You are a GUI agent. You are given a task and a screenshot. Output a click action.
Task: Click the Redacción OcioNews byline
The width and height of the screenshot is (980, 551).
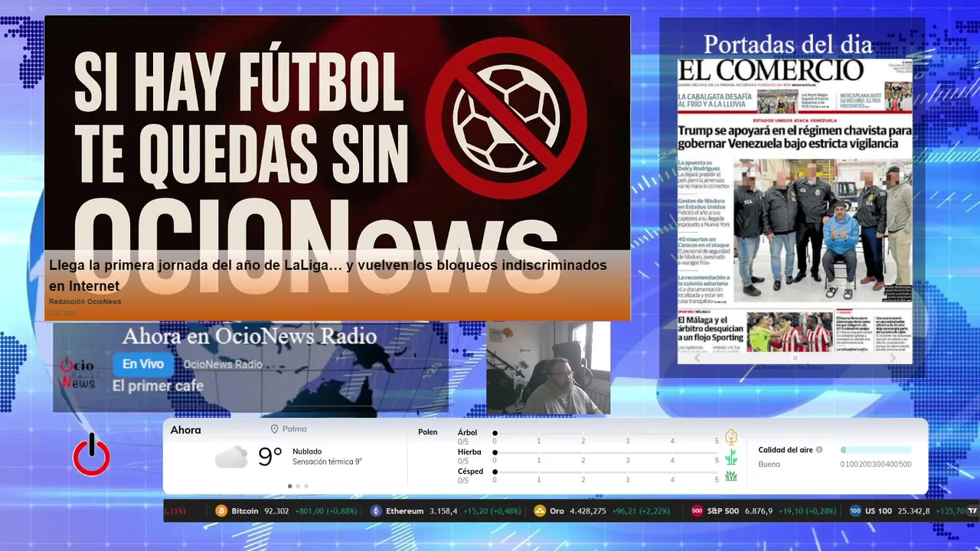[85, 302]
